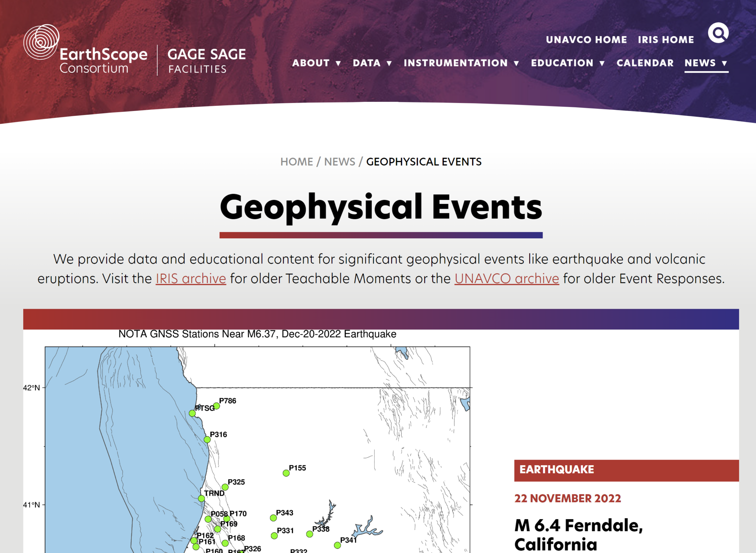Click the EarthScope Consortium spiral logo
The height and width of the screenshot is (553, 756).
tap(41, 42)
